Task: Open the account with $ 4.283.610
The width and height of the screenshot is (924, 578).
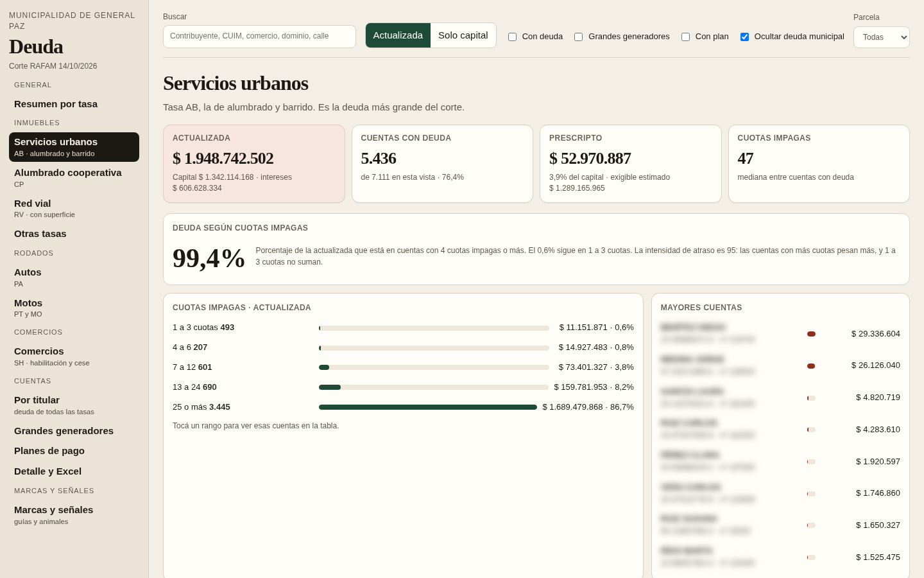Action: click(x=780, y=430)
